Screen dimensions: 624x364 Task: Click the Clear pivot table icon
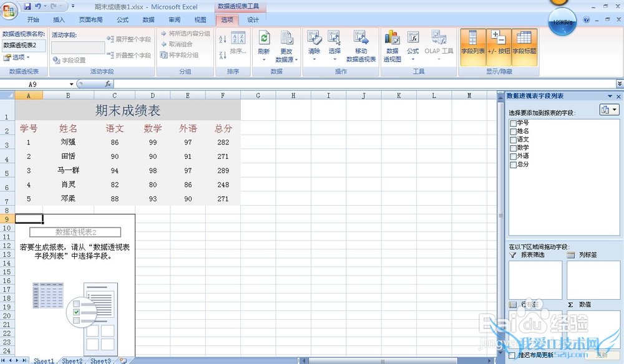(x=314, y=47)
